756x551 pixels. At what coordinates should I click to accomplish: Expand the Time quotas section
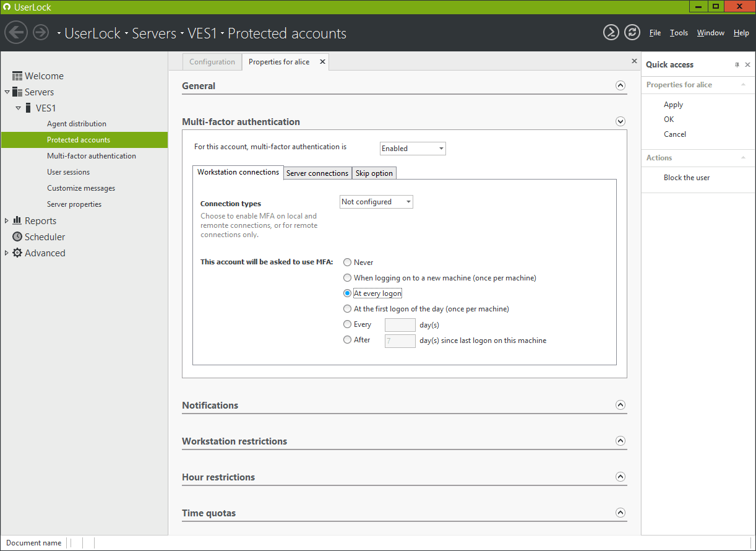pos(621,513)
